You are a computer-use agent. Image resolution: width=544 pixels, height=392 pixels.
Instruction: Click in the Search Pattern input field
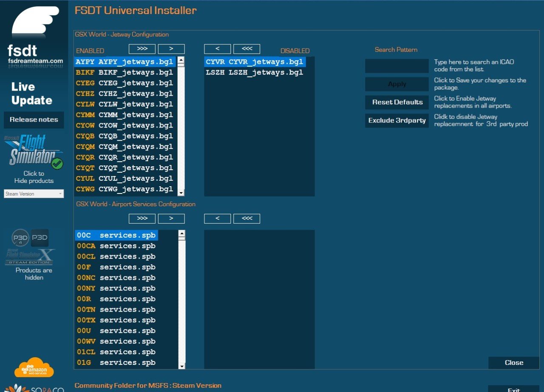click(x=397, y=66)
